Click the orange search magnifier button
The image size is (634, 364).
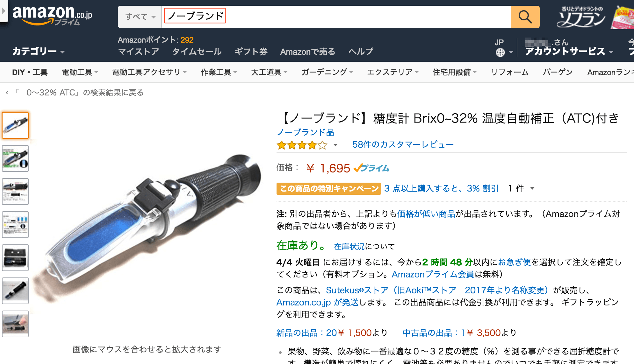click(525, 17)
